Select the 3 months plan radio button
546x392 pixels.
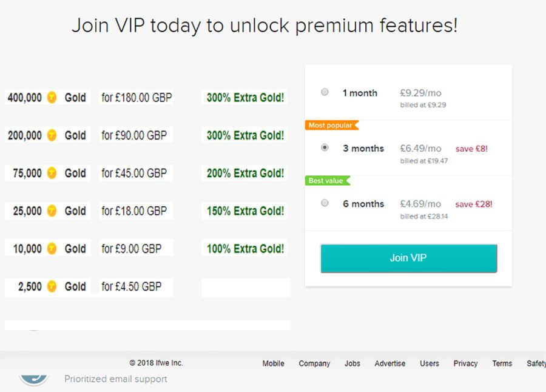(325, 147)
